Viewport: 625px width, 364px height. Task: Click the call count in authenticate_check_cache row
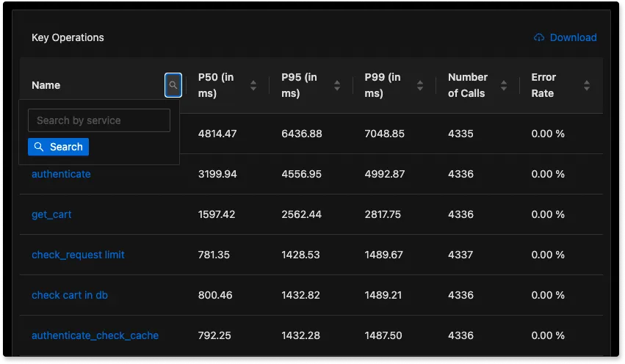[x=460, y=335]
